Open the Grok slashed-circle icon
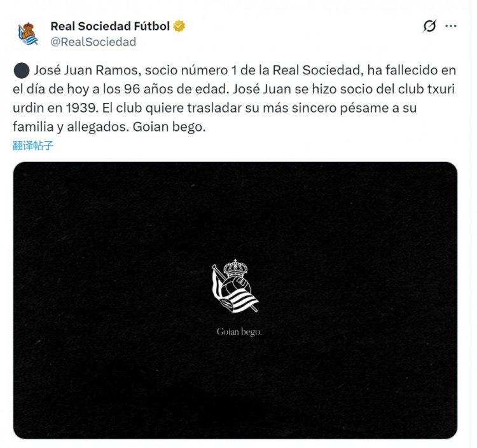The width and height of the screenshot is (477, 448). pyautogui.click(x=429, y=26)
